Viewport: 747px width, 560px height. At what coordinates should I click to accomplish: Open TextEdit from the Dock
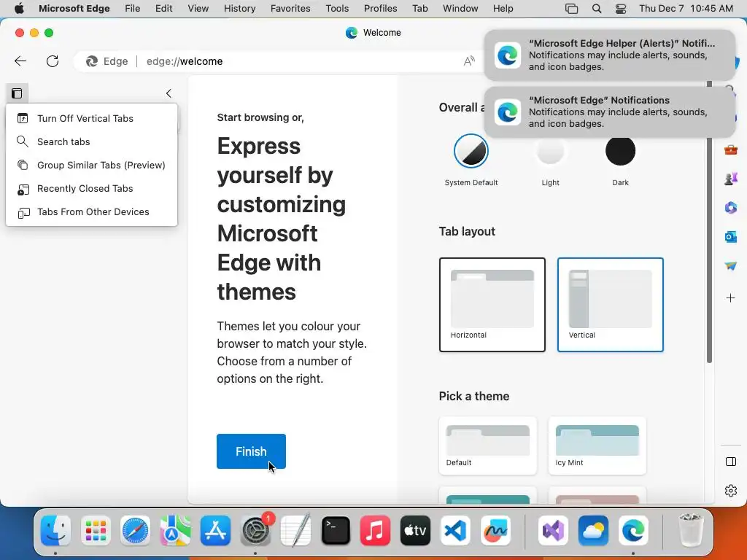[x=295, y=531]
